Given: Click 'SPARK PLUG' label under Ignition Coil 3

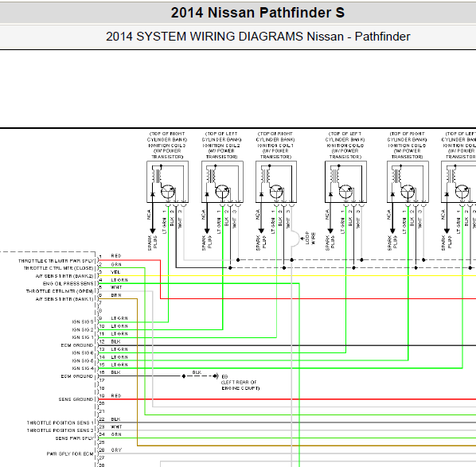Looking at the screenshot, I should pos(152,243).
